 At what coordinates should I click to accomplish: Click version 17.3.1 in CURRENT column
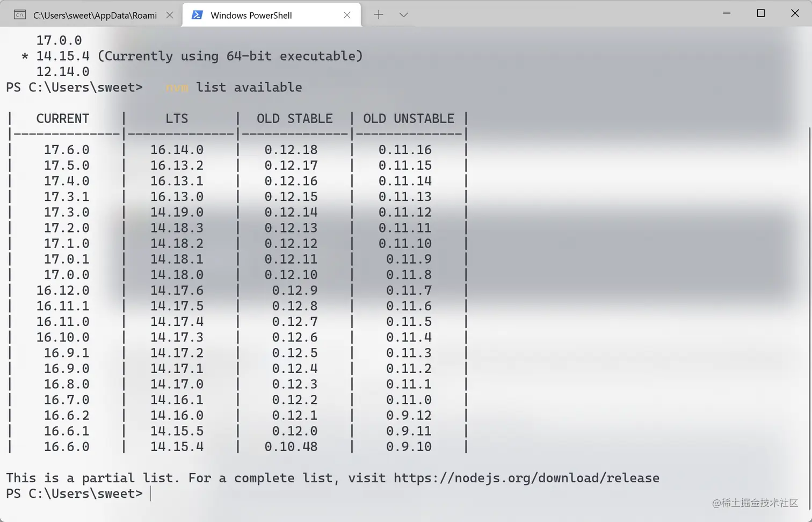coord(67,197)
